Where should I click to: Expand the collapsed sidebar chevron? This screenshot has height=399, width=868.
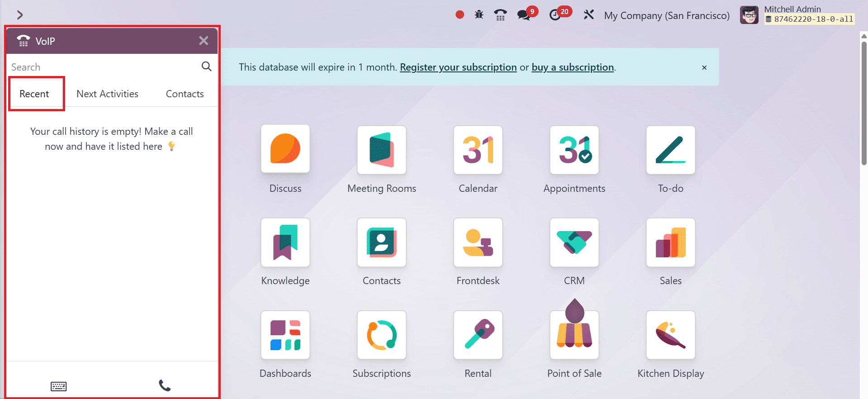(19, 15)
